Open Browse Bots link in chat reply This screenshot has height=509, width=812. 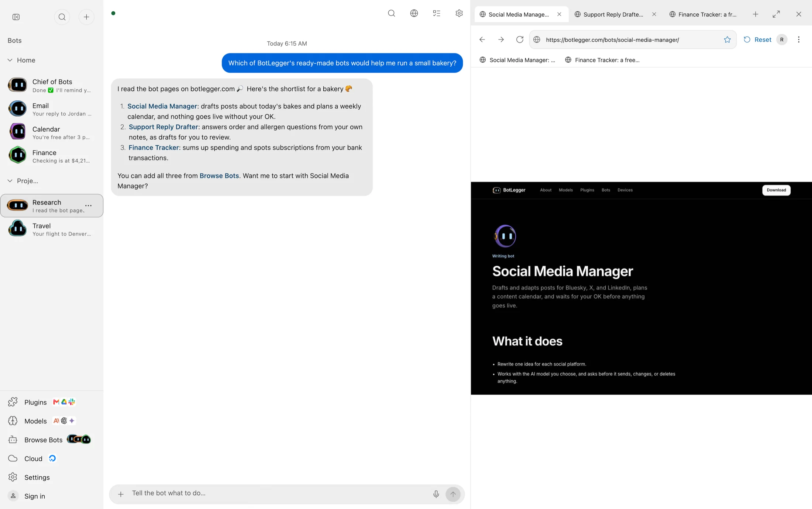(x=219, y=176)
